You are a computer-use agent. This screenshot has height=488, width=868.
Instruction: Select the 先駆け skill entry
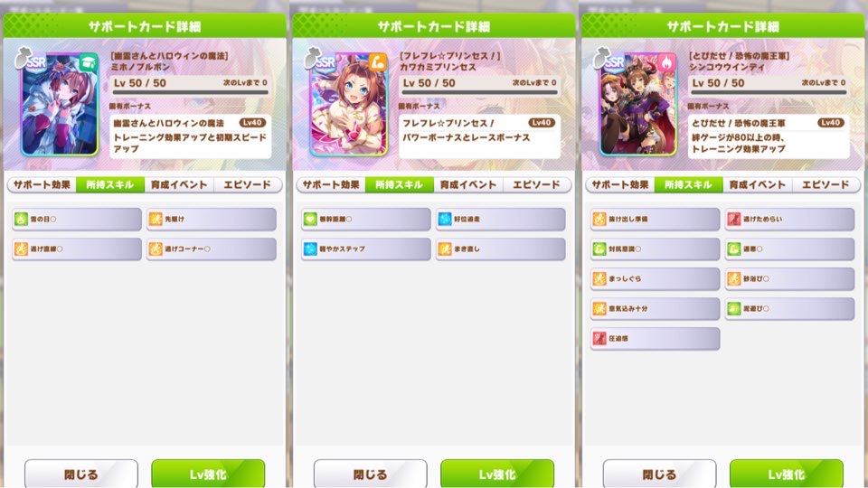tap(212, 219)
